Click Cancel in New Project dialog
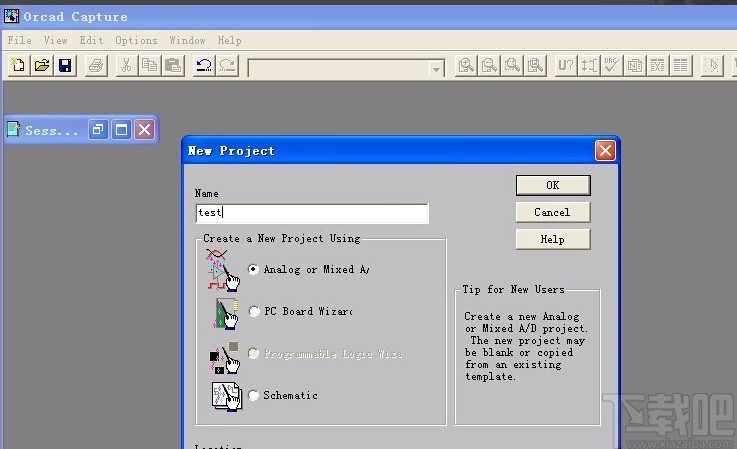737x449 pixels. tap(553, 213)
